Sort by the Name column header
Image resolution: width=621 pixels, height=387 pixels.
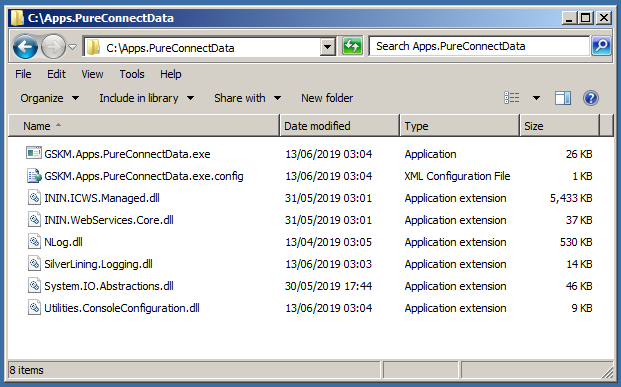pyautogui.click(x=144, y=126)
